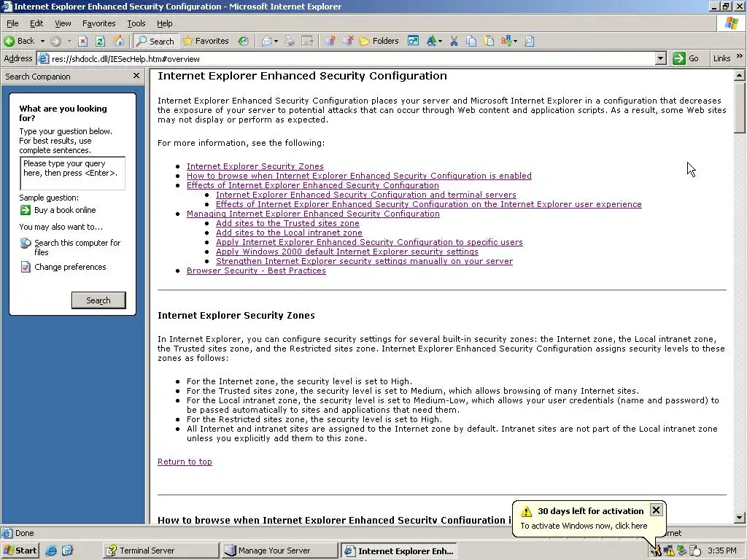Open Apply Windows 2000 default security settings link
The image size is (747, 560).
[x=347, y=252]
